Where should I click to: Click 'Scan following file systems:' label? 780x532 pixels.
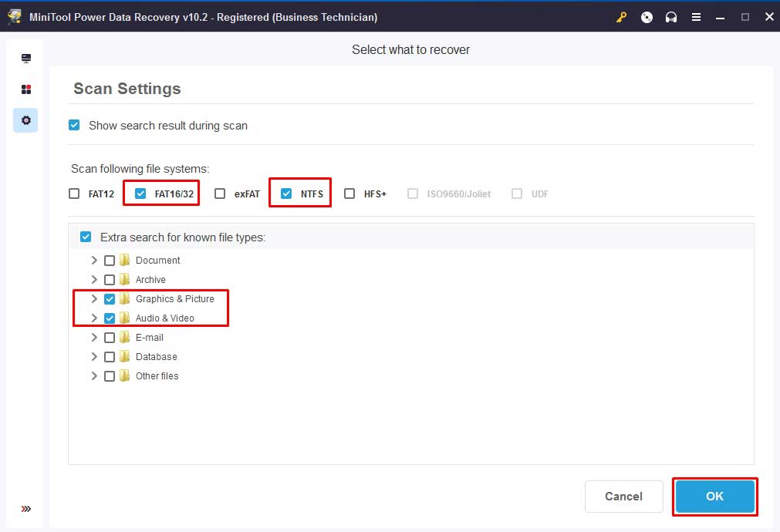140,169
